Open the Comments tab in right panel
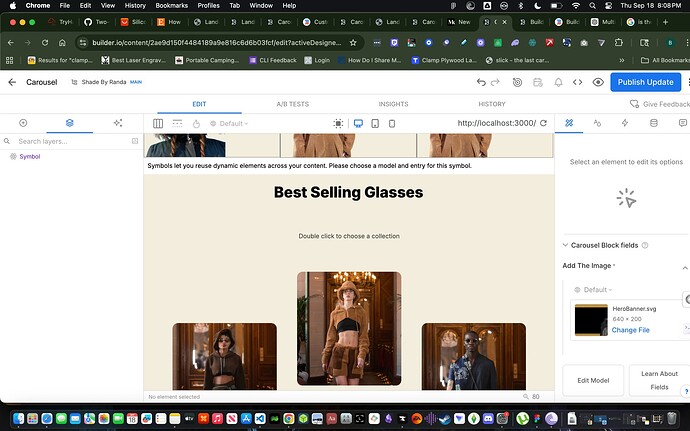This screenshot has width=690, height=431. coord(683,123)
